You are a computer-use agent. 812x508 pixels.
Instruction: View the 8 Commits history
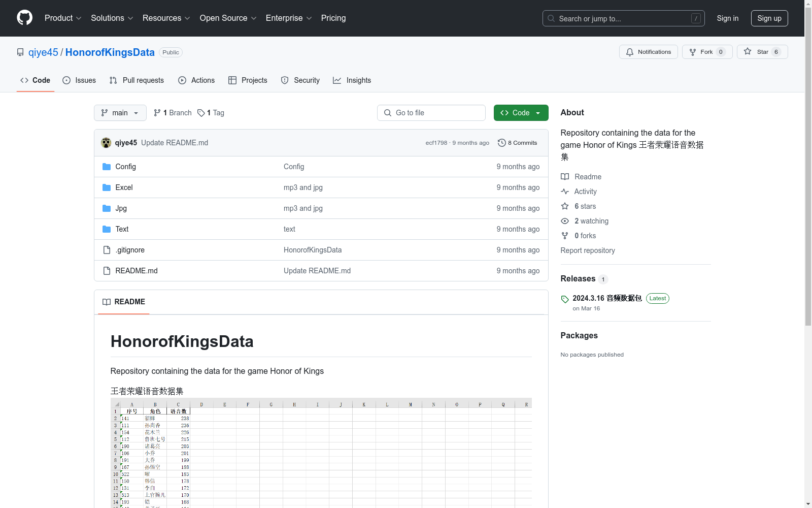click(518, 143)
